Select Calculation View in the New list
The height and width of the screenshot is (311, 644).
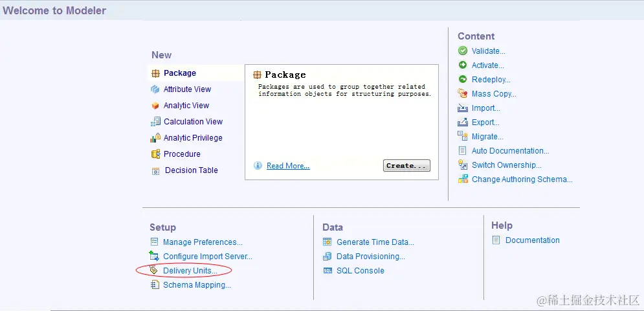pos(193,122)
